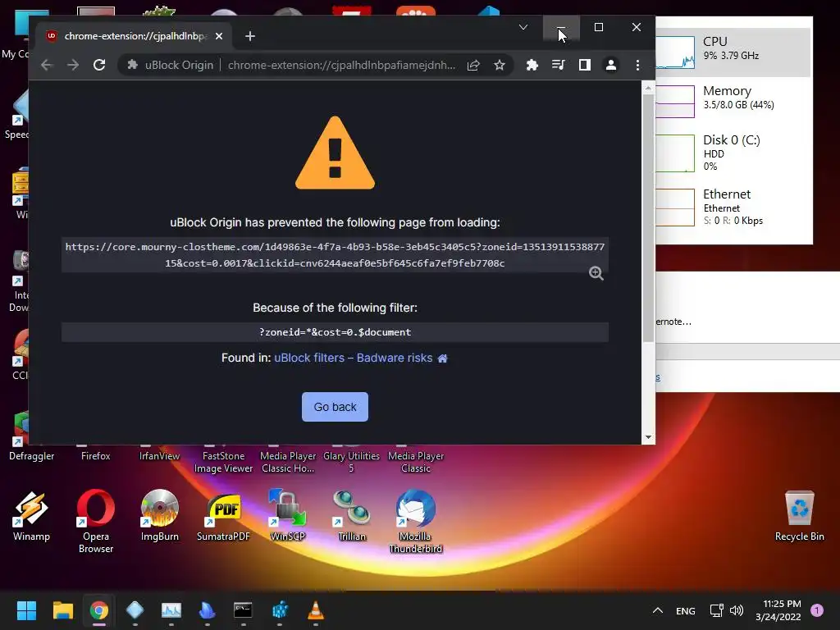Screen dimensions: 840x630
Task: Open clock showing 11:25 PM
Action: click(x=778, y=610)
